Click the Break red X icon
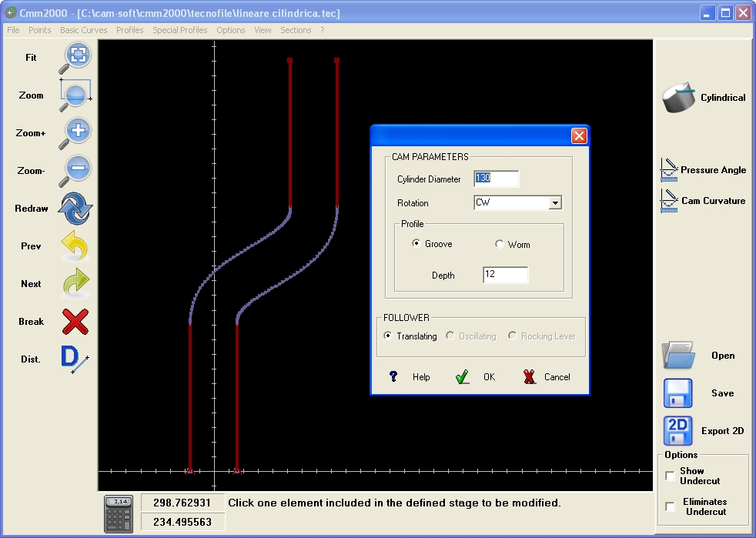The width and height of the screenshot is (756, 538). (x=75, y=322)
